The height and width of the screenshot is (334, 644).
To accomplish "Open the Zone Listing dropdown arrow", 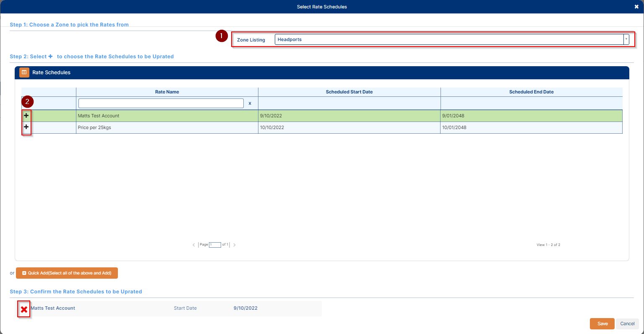I will click(626, 39).
